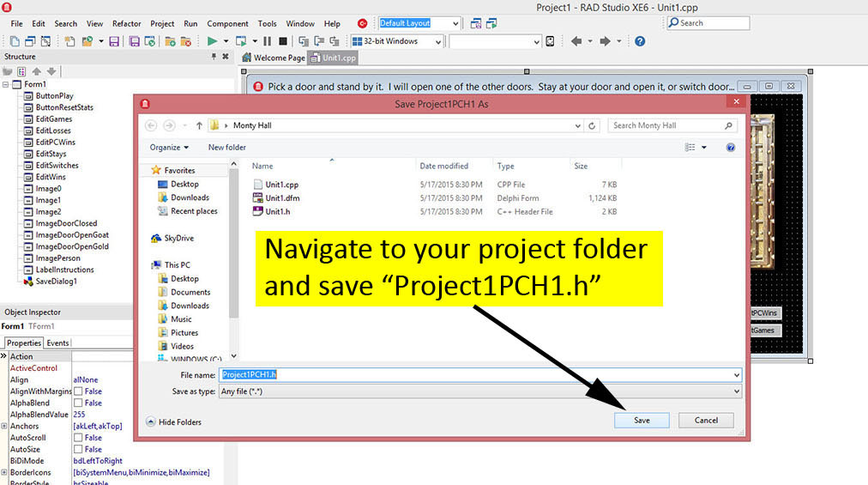The image size is (868, 485).
Task: Select the Unit1.h file
Action: 277,211
